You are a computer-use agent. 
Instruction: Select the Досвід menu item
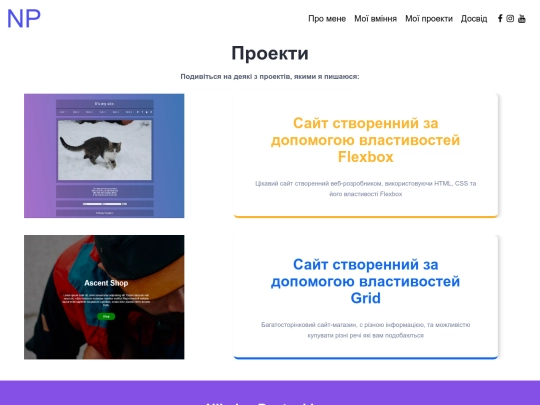[x=474, y=19]
